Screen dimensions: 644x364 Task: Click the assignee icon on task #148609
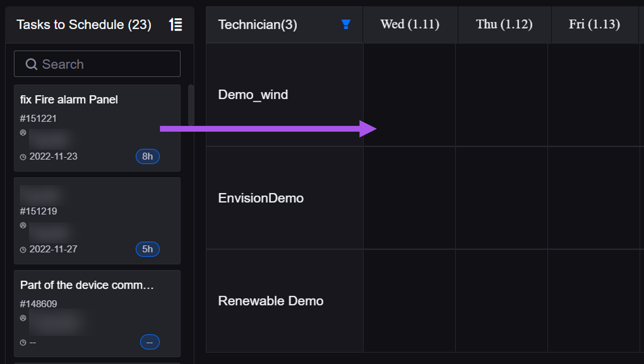(x=23, y=318)
